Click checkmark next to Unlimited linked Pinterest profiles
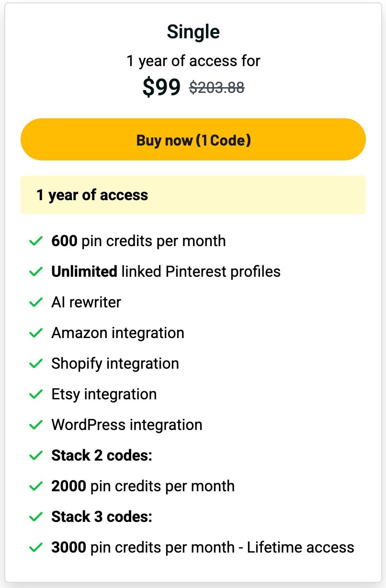 (36, 271)
